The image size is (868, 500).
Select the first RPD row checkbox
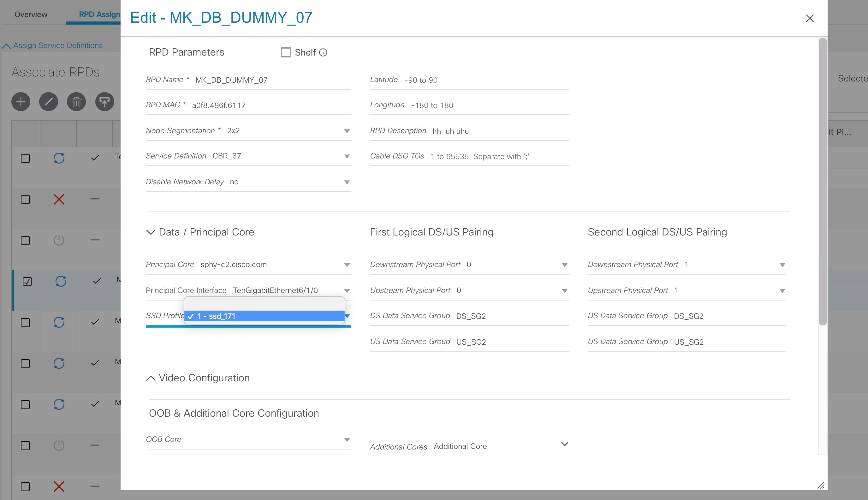click(24, 158)
